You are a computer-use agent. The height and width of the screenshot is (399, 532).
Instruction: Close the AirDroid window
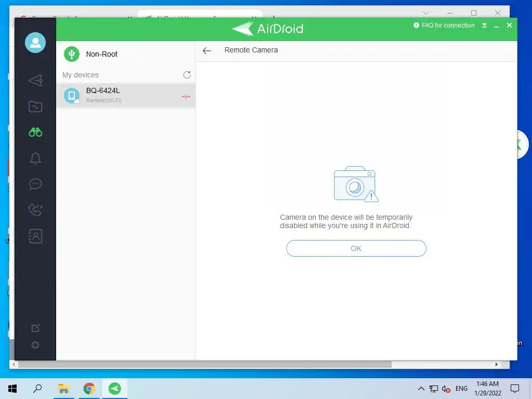[509, 25]
